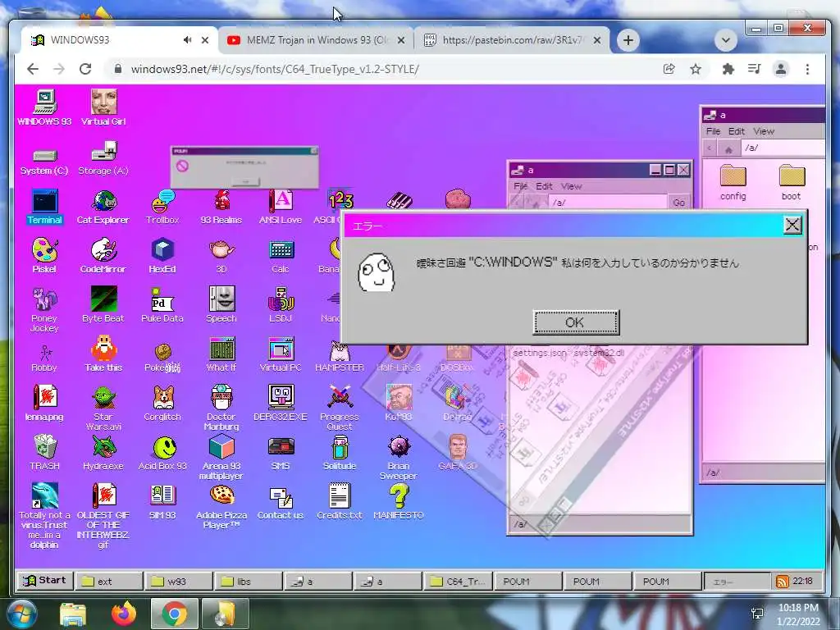This screenshot has height=630, width=840.
Task: Open HAMPSTER desktop icon
Action: [x=339, y=354]
